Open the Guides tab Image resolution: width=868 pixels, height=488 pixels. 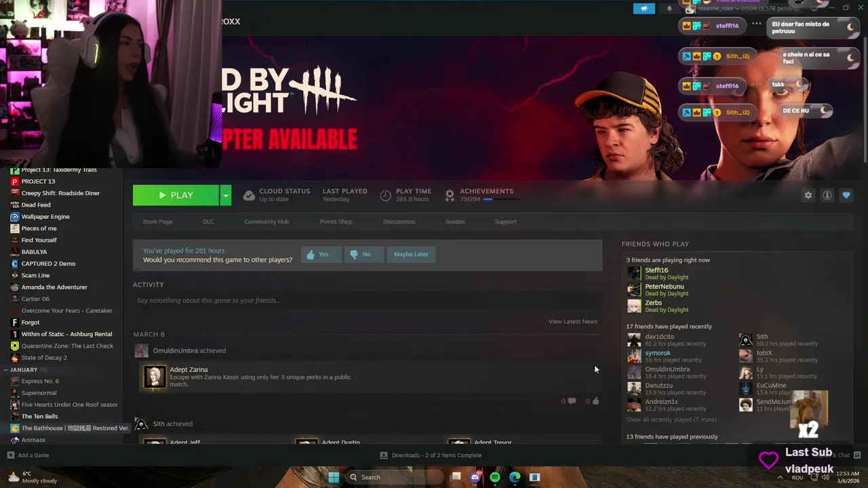(455, 222)
